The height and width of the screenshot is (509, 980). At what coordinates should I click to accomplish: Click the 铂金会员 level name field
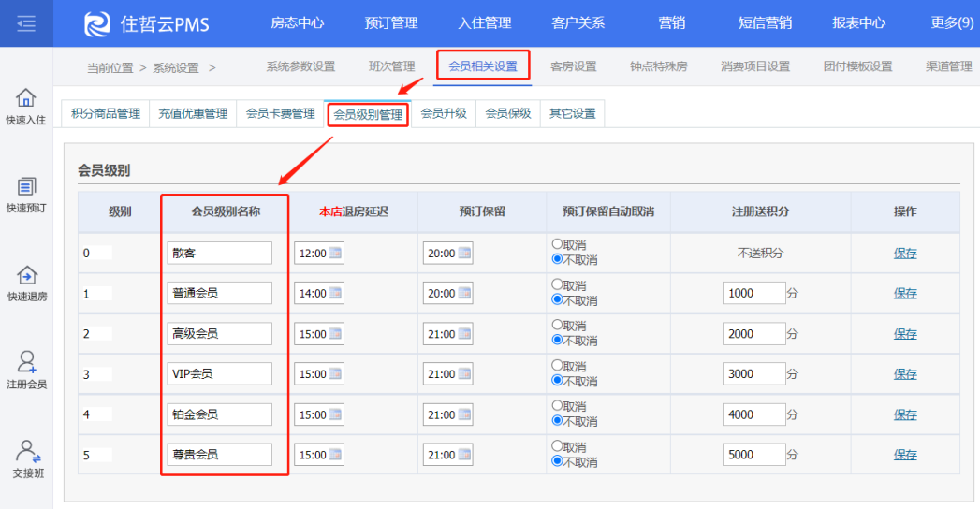[x=220, y=414]
